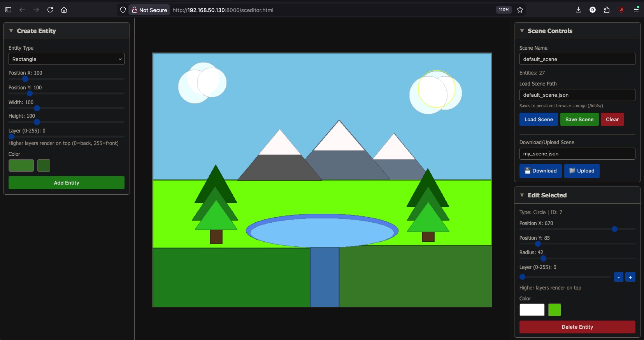Edit the Scene Name field
Image resolution: width=644 pixels, height=340 pixels.
coord(577,59)
